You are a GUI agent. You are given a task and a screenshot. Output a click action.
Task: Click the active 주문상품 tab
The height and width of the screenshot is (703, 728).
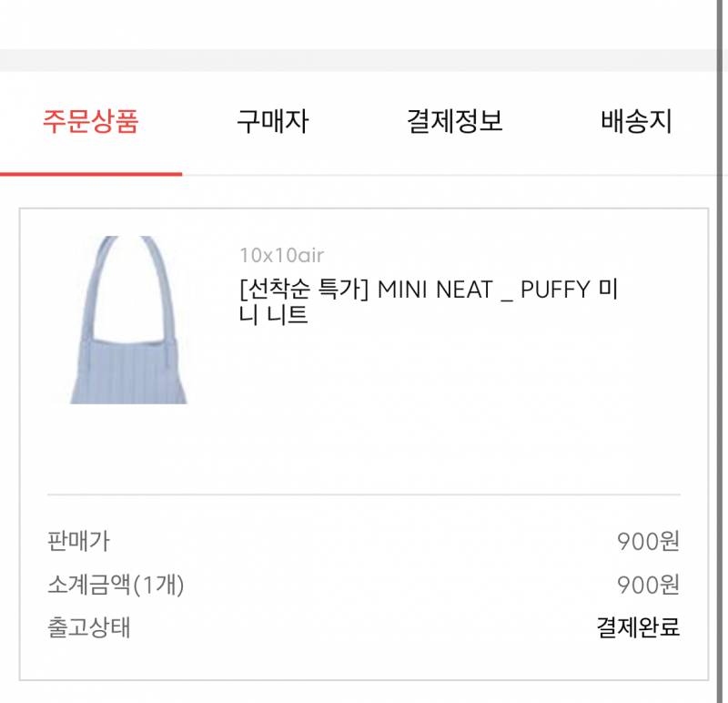[x=91, y=119]
